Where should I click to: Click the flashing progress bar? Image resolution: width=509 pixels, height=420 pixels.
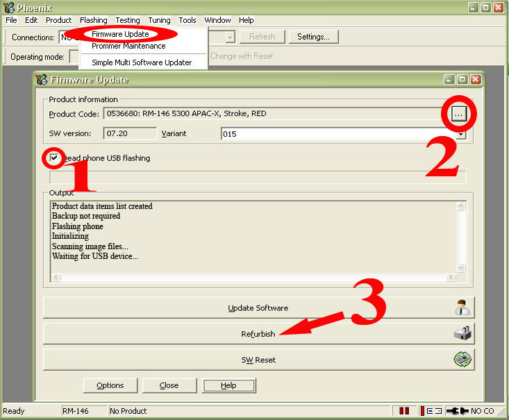point(258,178)
